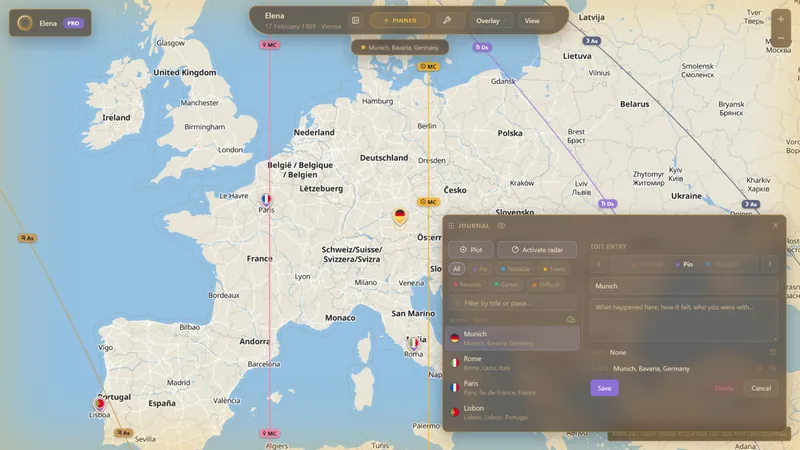Open the wrench tools icon

click(x=447, y=20)
